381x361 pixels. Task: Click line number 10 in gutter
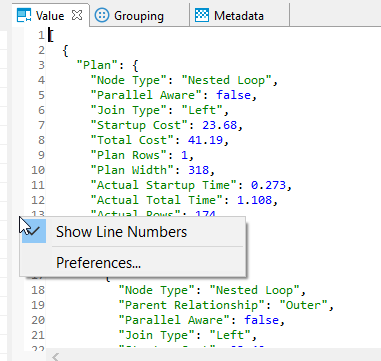pos(38,170)
